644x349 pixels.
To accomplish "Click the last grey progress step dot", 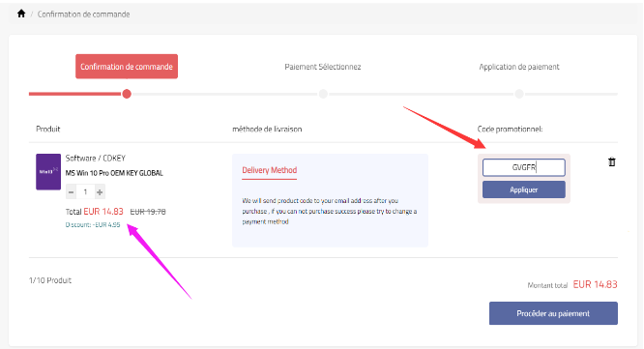I will pos(519,94).
